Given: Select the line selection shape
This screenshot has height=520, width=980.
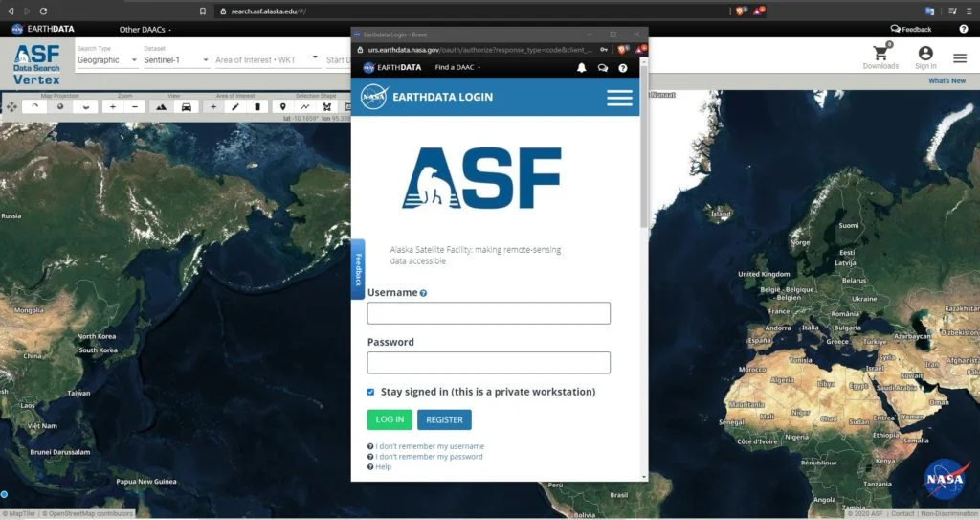Looking at the screenshot, I should pyautogui.click(x=304, y=107).
